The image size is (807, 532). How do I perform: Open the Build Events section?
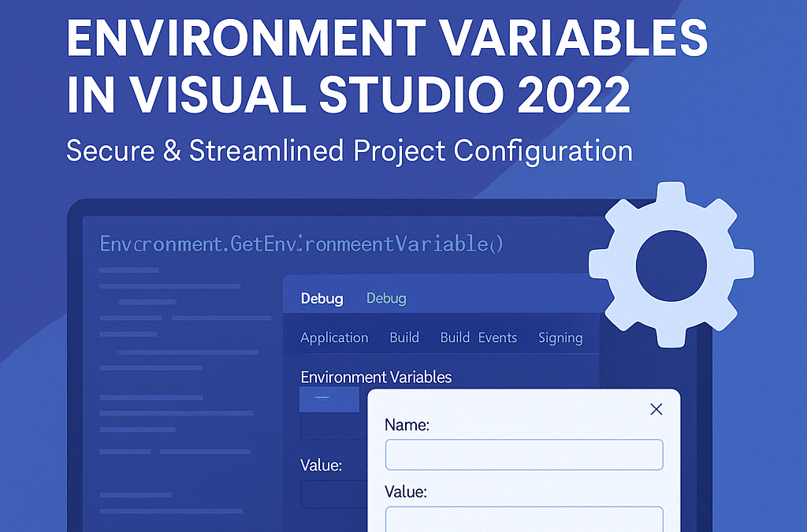478,337
